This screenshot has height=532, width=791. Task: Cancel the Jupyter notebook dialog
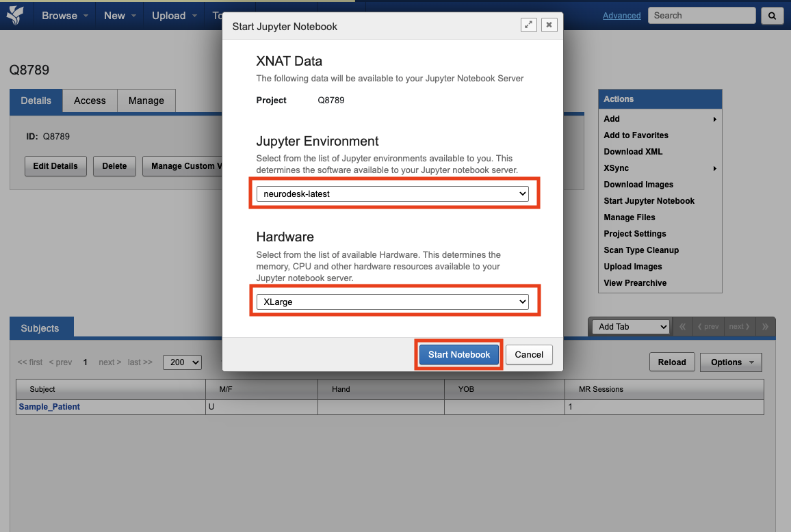(x=529, y=354)
